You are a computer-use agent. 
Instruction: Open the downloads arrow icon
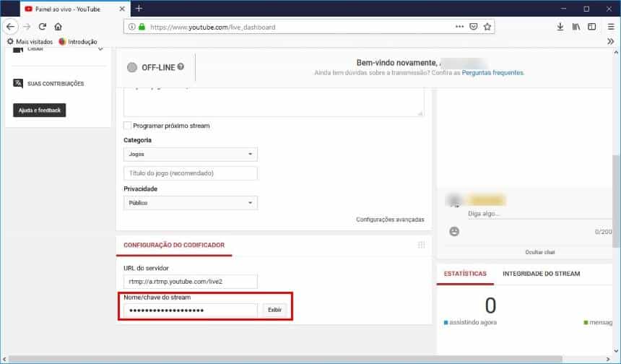(560, 27)
